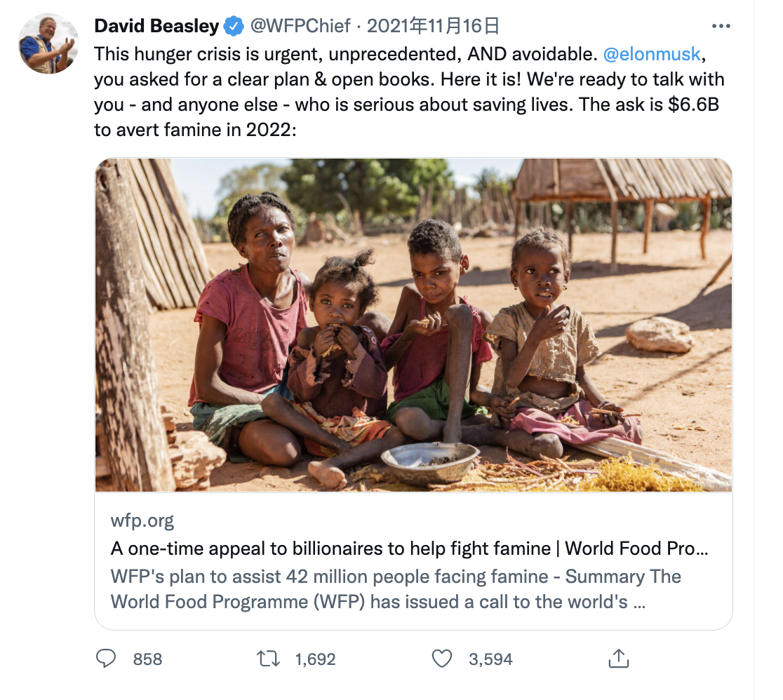
Task: Open the @WFPChief handle
Action: pyautogui.click(x=300, y=27)
